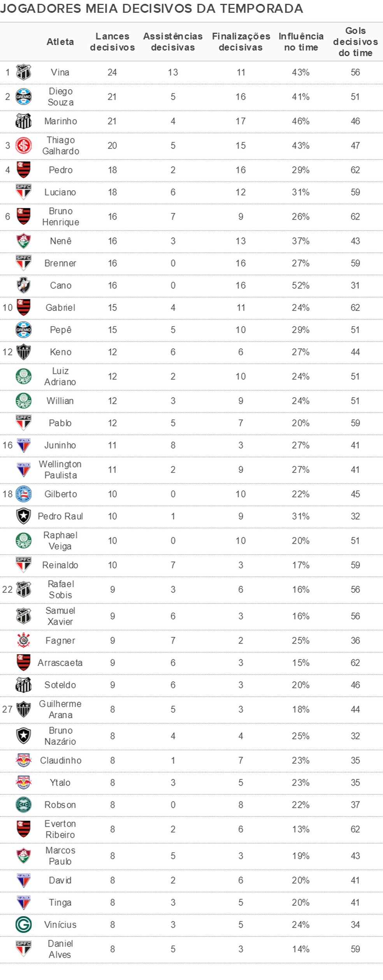Click the Atlético Mineiro crest beside Keno
The width and height of the screenshot is (383, 980).
tap(23, 352)
